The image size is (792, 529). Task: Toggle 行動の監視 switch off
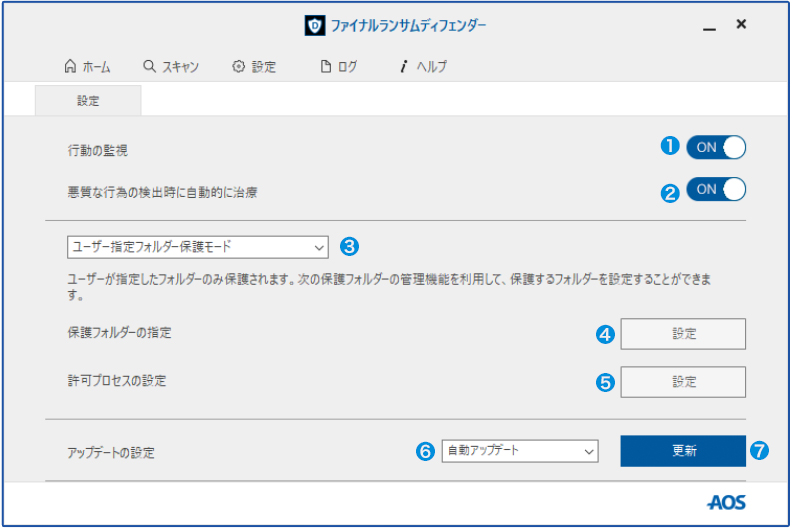716,148
